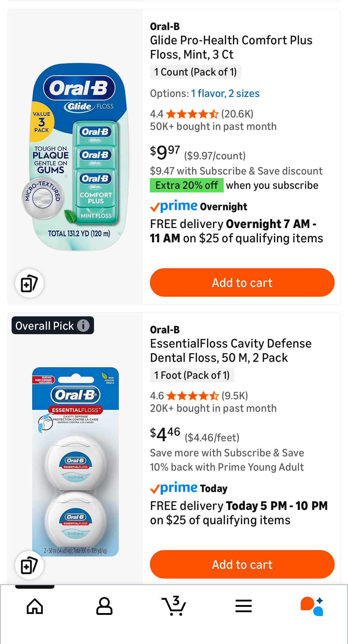Tap the "Extra 20% off" subscribe badge
This screenshot has height=644, width=348.
click(186, 185)
